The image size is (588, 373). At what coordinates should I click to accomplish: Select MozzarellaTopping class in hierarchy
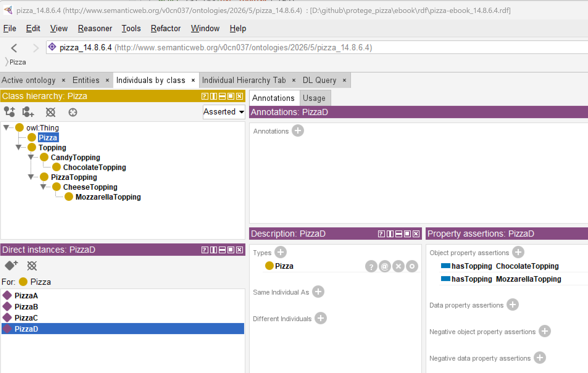point(108,197)
